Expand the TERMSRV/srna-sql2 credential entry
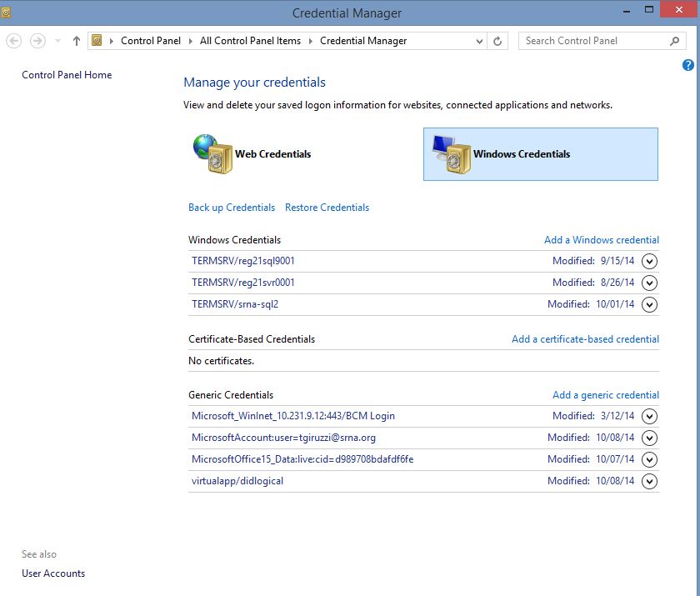The height and width of the screenshot is (596, 700). coord(650,304)
